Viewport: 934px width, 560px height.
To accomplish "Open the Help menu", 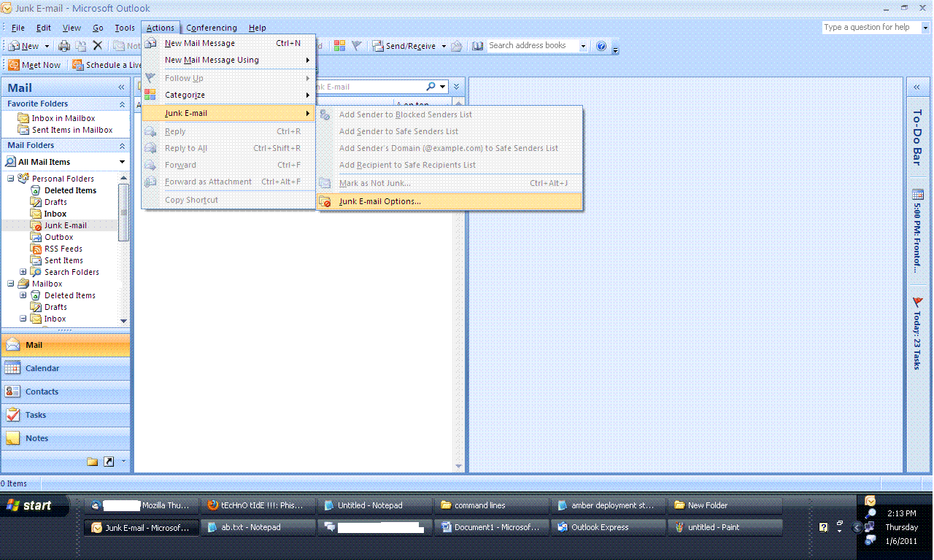I will point(258,28).
